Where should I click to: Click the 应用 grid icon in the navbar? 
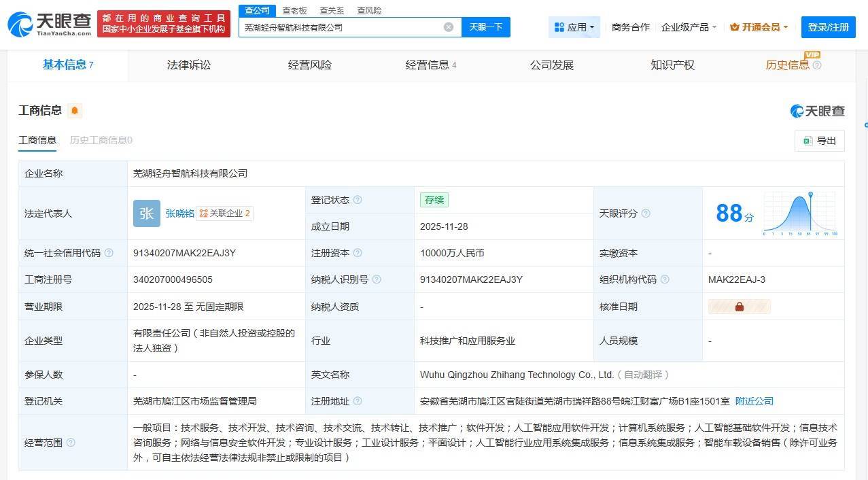[559, 27]
